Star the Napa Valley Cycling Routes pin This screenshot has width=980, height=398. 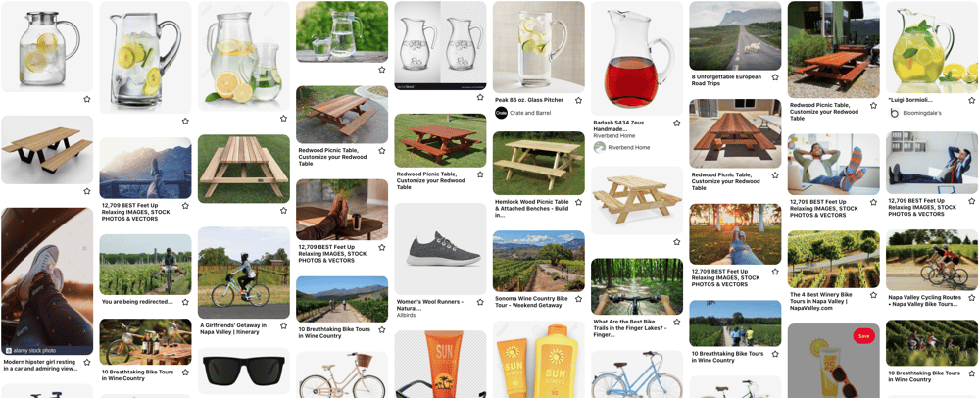coord(972,297)
